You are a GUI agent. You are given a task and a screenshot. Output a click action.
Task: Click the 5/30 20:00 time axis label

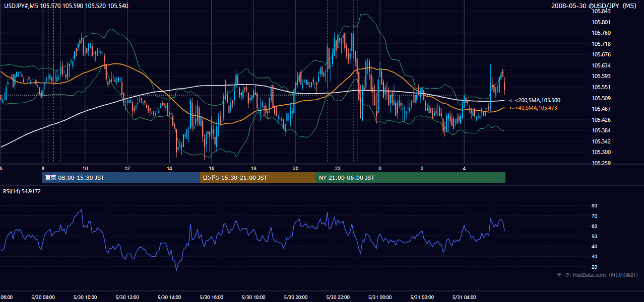tap(296, 297)
